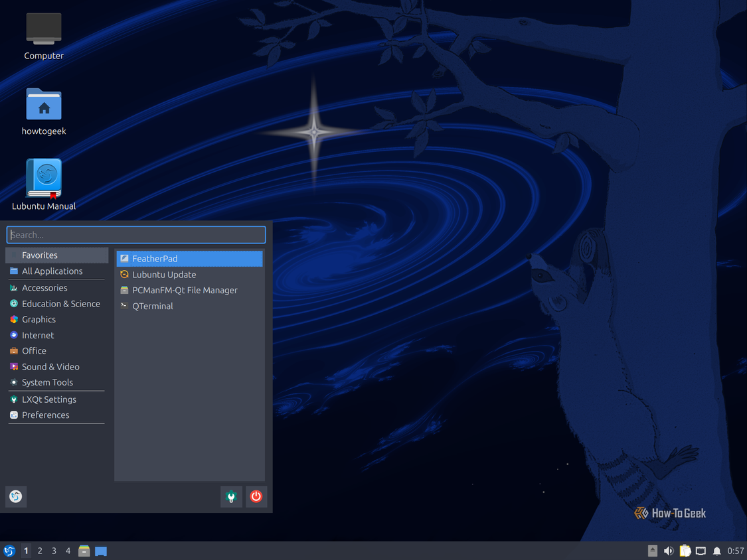
Task: Launch Lubuntu Update from favorites
Action: coord(190,274)
